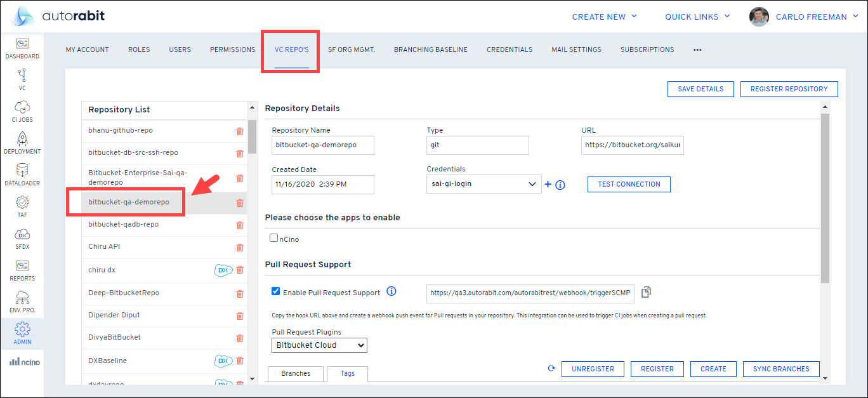Screen dimensions: 868x398
Task: Uncheck Enable Pull Request Support
Action: click(x=275, y=292)
